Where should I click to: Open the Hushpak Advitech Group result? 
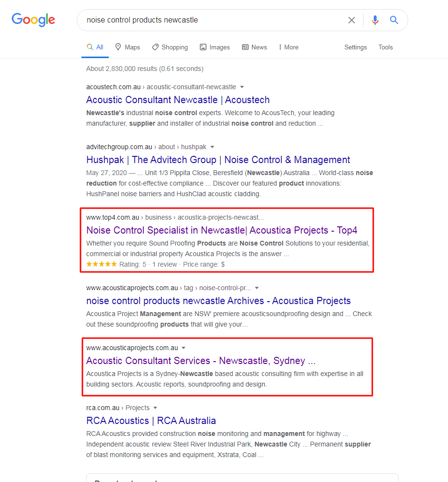pos(218,160)
